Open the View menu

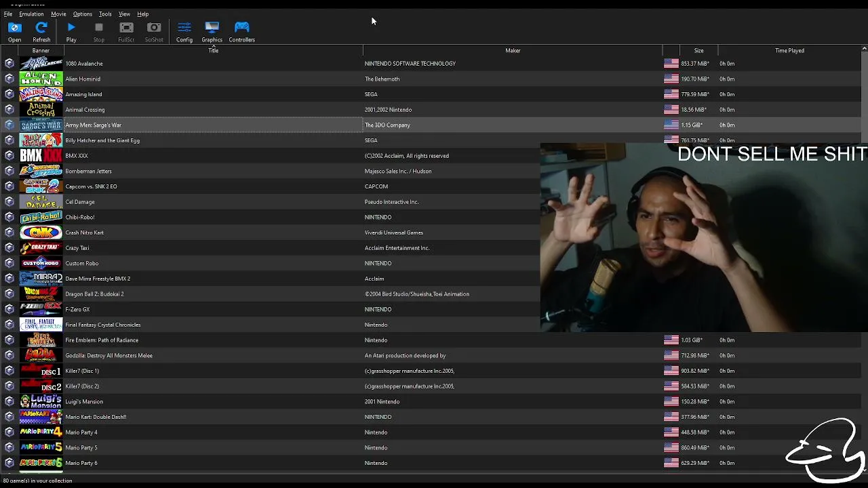(x=125, y=14)
